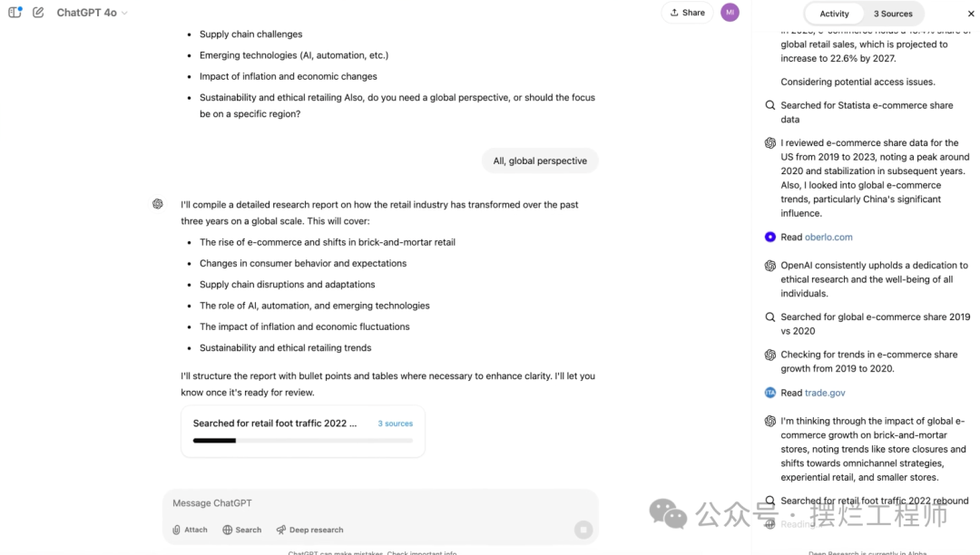
Task: Click the Share button
Action: (687, 13)
